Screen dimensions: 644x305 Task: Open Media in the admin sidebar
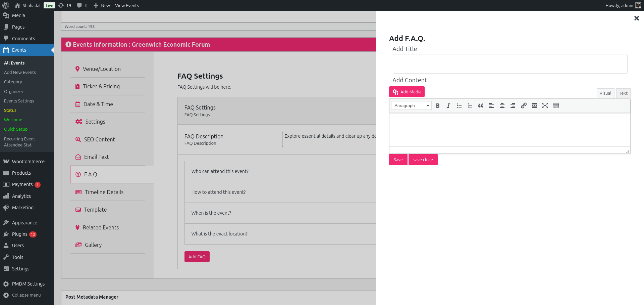tap(27, 15)
